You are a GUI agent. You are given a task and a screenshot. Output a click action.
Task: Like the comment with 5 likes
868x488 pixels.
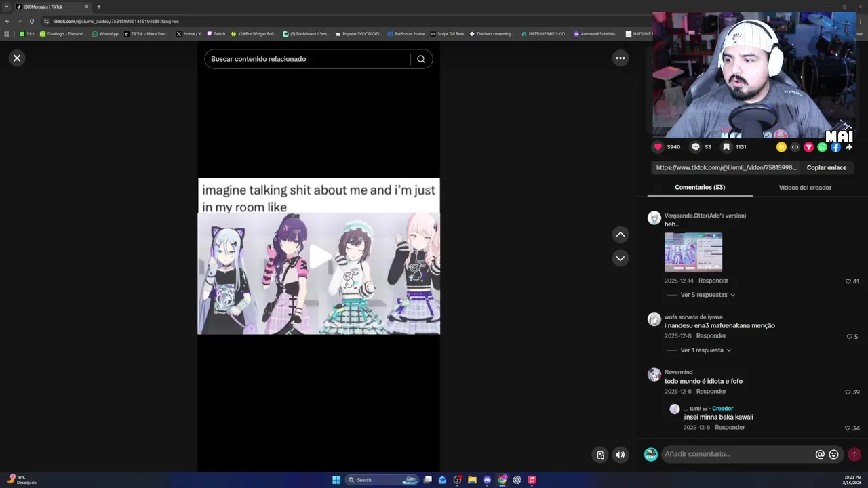click(x=848, y=337)
